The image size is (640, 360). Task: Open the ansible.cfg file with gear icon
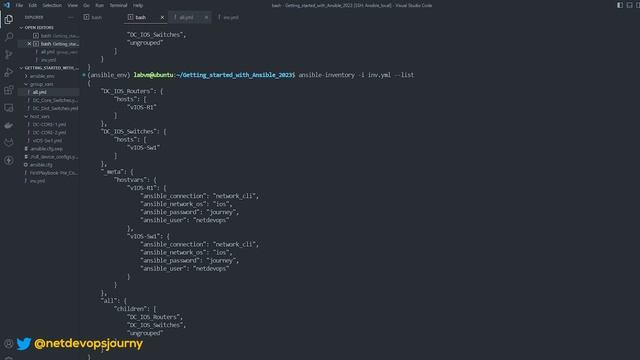point(41,165)
